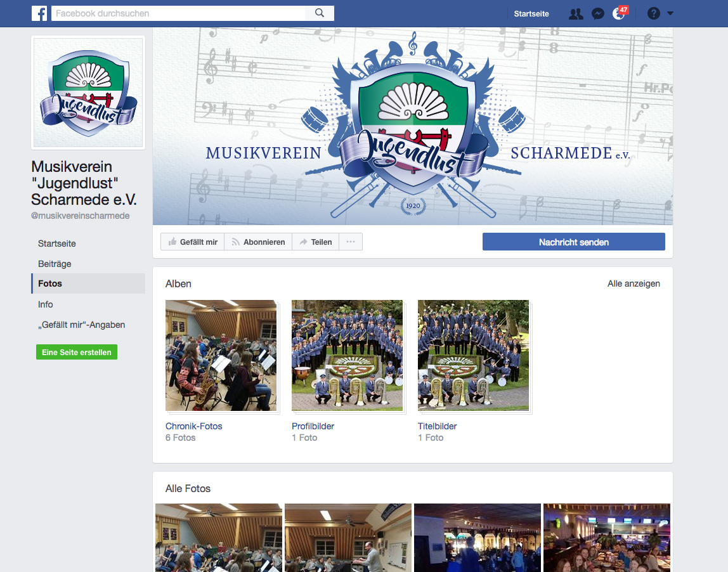Open fourth bowling alley photo in Alle Fotos

[x=607, y=538]
